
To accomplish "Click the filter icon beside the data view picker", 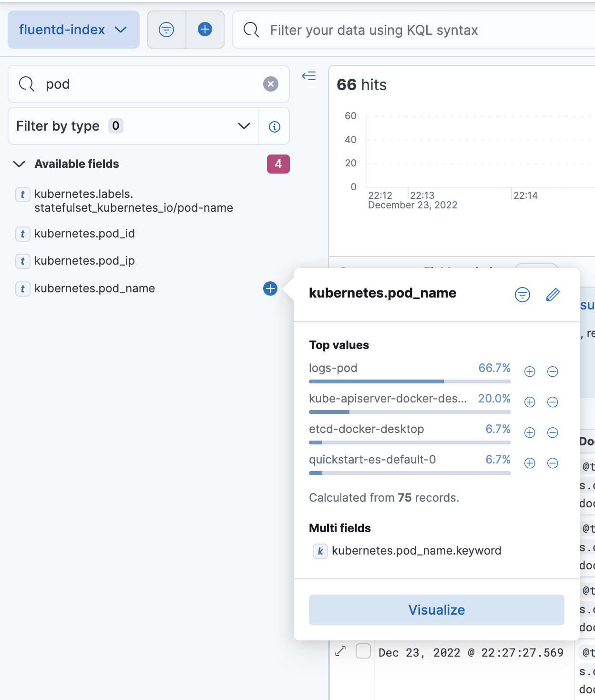I will pyautogui.click(x=166, y=30).
